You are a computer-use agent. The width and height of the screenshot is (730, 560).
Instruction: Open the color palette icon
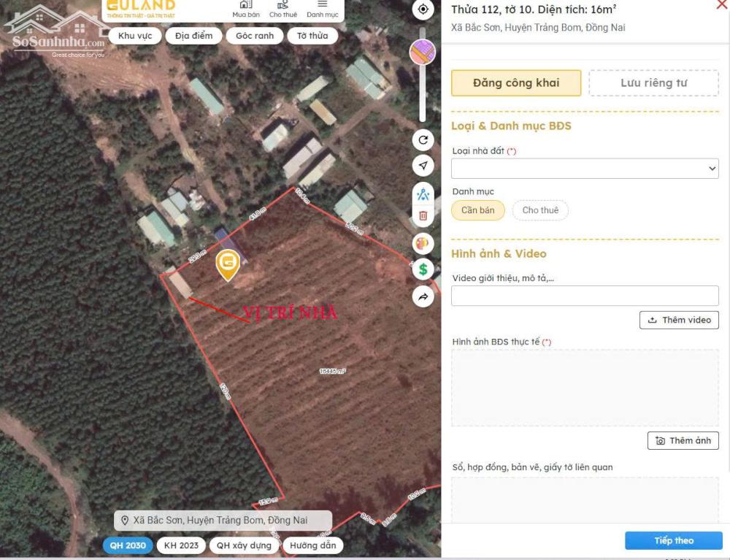pos(423,243)
